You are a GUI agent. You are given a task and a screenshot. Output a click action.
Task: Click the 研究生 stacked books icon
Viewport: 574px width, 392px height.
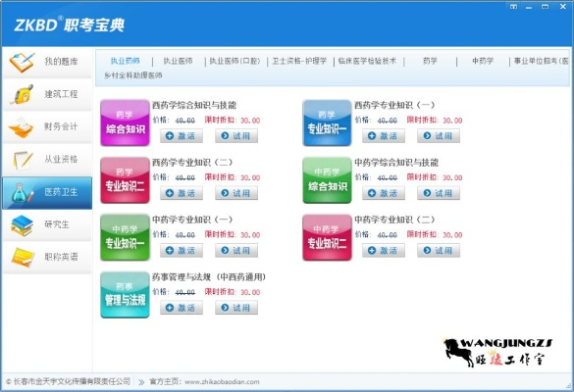click(22, 224)
